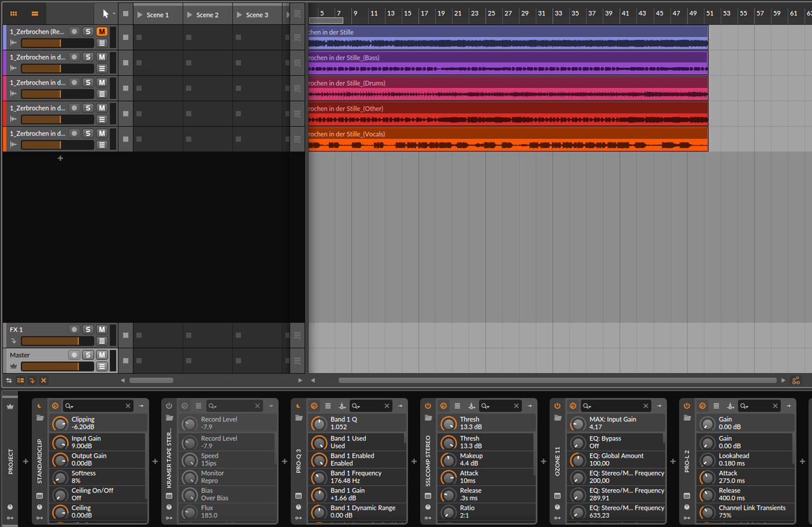
Task: Toggle the clip launcher view grid icon
Action: (x=14, y=14)
